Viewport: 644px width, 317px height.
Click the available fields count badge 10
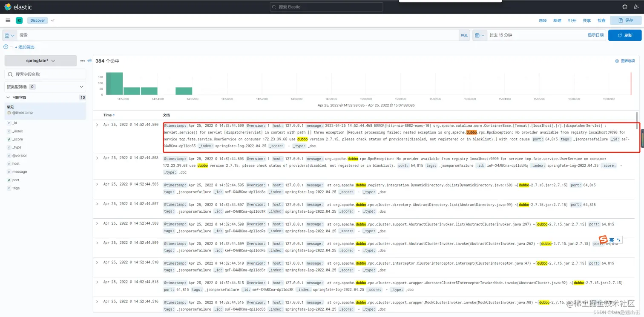83,97
